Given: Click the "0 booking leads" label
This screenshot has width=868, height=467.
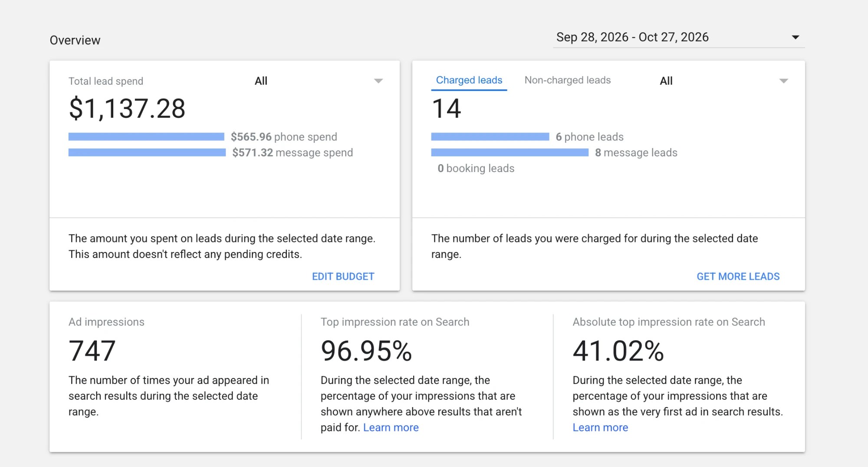Looking at the screenshot, I should point(476,168).
